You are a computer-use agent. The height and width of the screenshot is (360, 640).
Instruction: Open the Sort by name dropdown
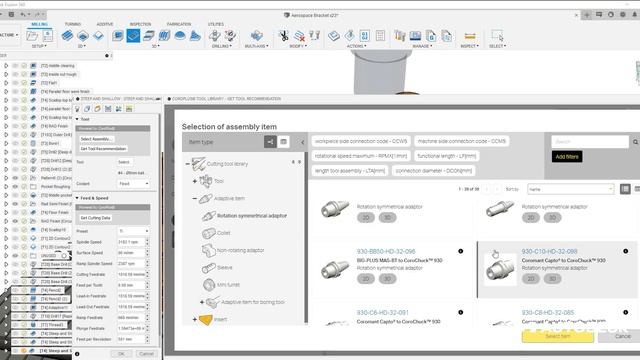571,189
